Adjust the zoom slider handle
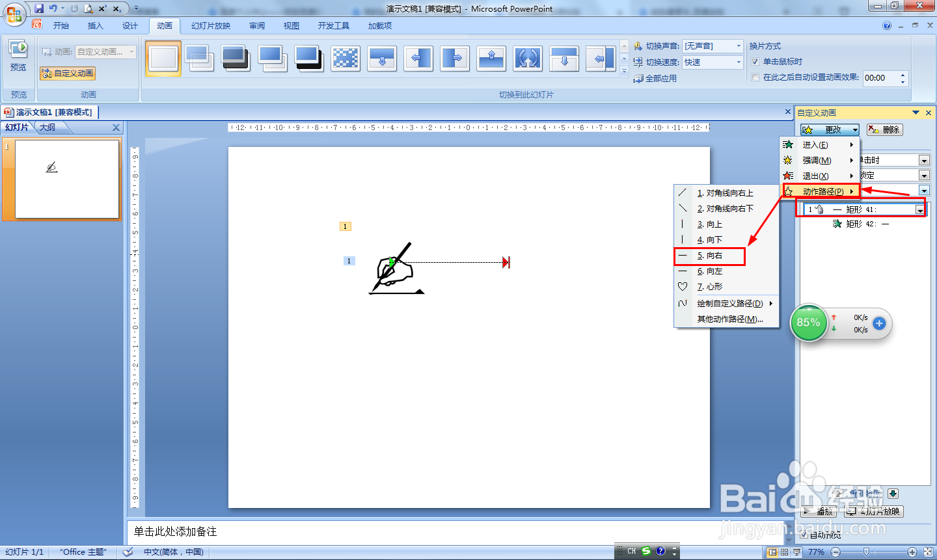 point(866,552)
